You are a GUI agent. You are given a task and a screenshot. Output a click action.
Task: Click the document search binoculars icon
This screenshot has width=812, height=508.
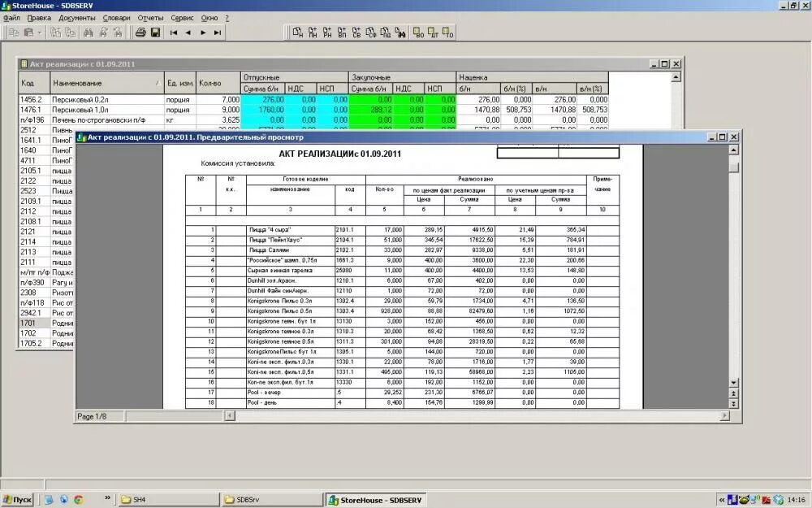pos(400,33)
